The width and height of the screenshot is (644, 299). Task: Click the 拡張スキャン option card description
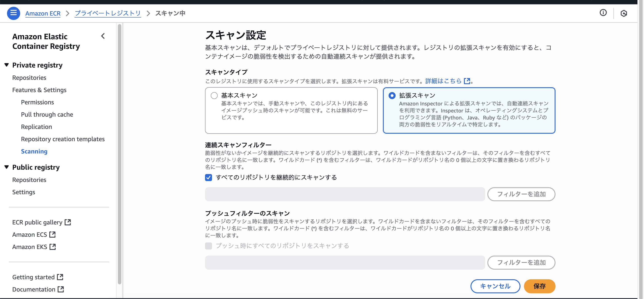[474, 114]
